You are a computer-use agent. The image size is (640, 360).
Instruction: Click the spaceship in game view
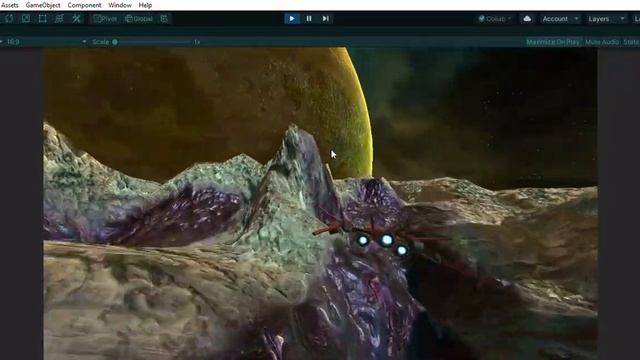380,237
